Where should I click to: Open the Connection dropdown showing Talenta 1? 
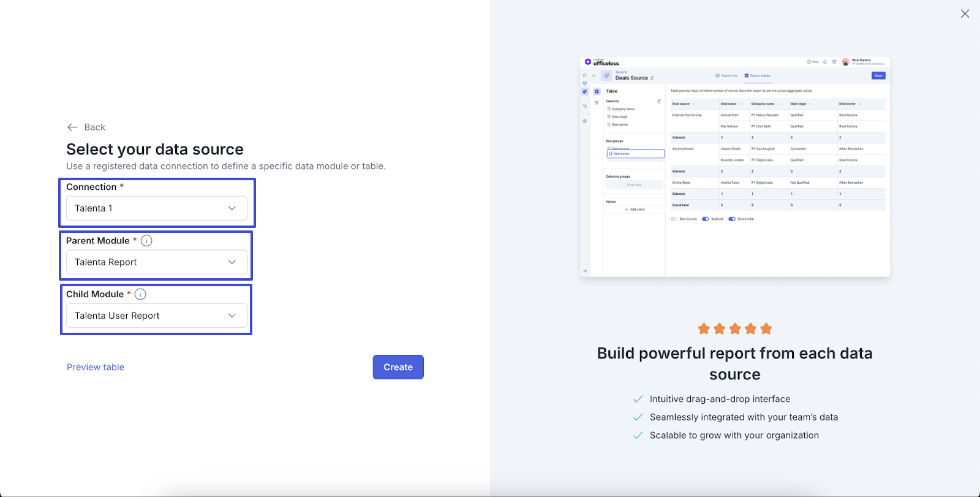[157, 208]
